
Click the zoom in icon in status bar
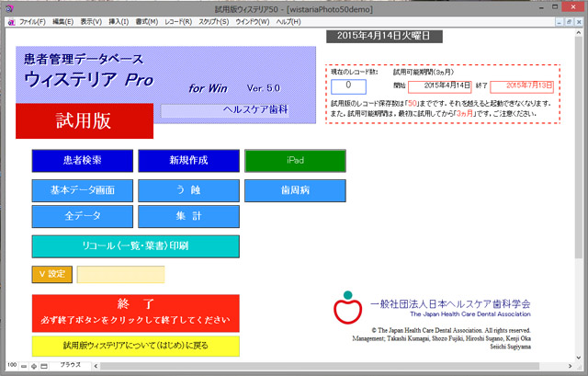[x=34, y=366]
